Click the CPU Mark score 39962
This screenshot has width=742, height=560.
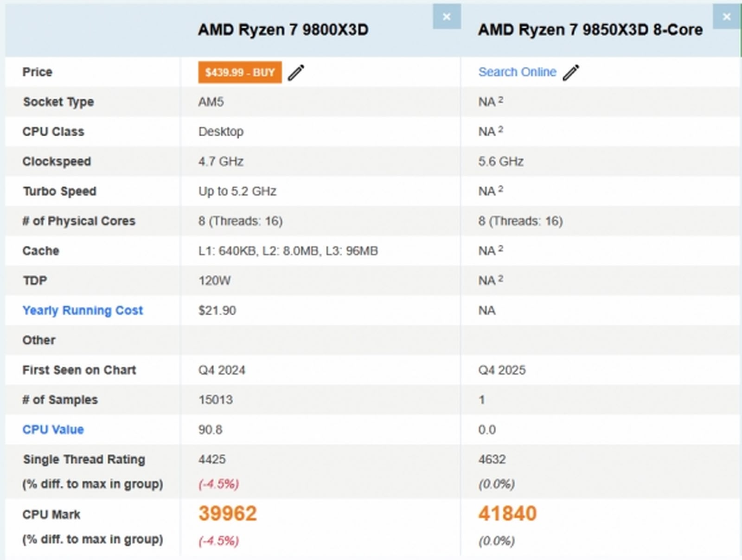click(227, 513)
